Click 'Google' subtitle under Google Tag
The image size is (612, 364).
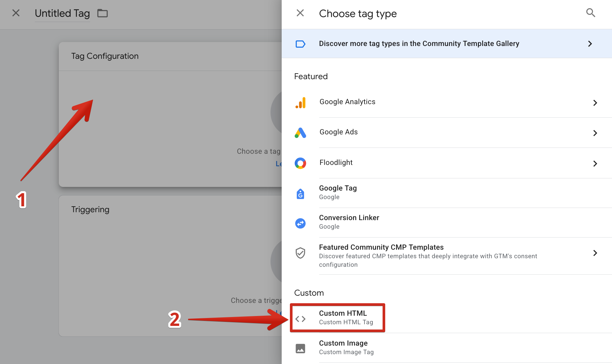(329, 197)
